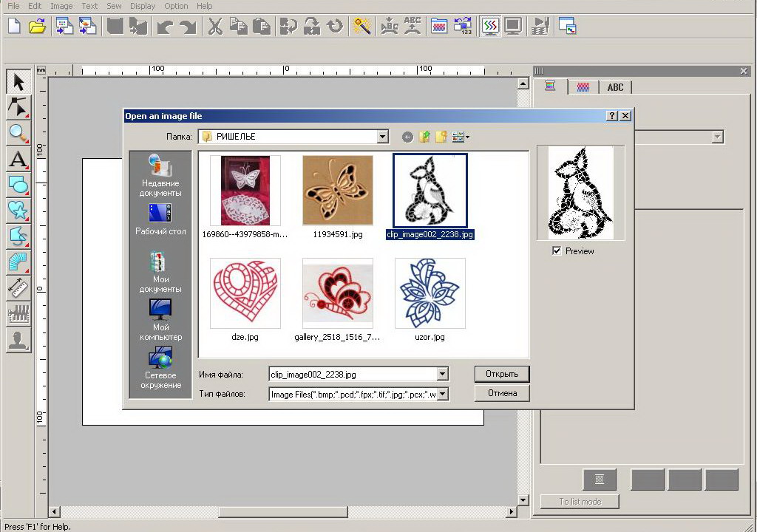This screenshot has width=757, height=532.
Task: Click the go back arrow in dialog
Action: tap(407, 137)
